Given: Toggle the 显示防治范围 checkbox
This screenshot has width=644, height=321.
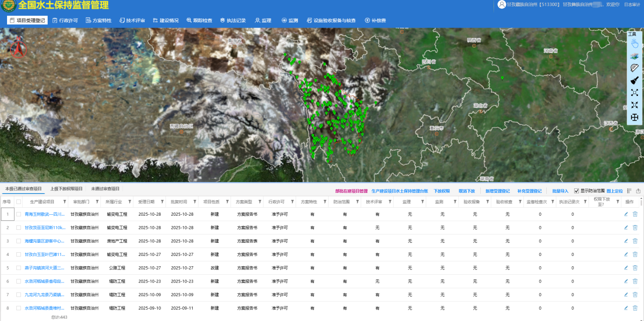Looking at the screenshot, I should click(577, 191).
